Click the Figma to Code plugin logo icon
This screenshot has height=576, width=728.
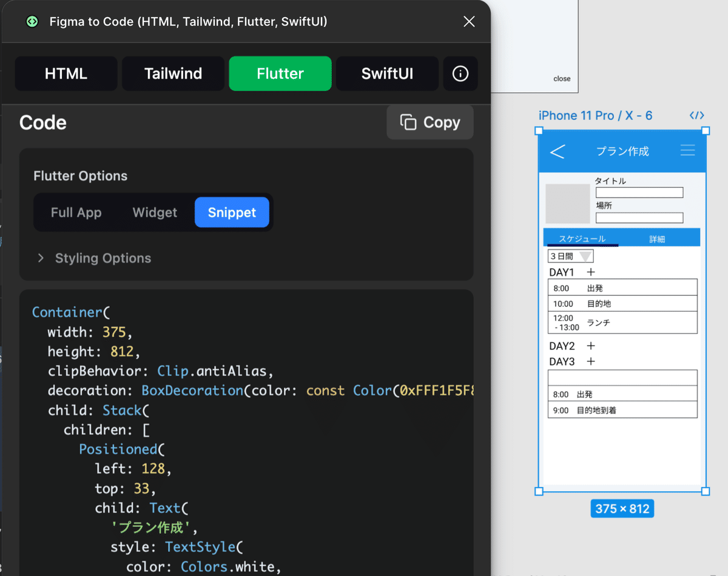point(30,21)
